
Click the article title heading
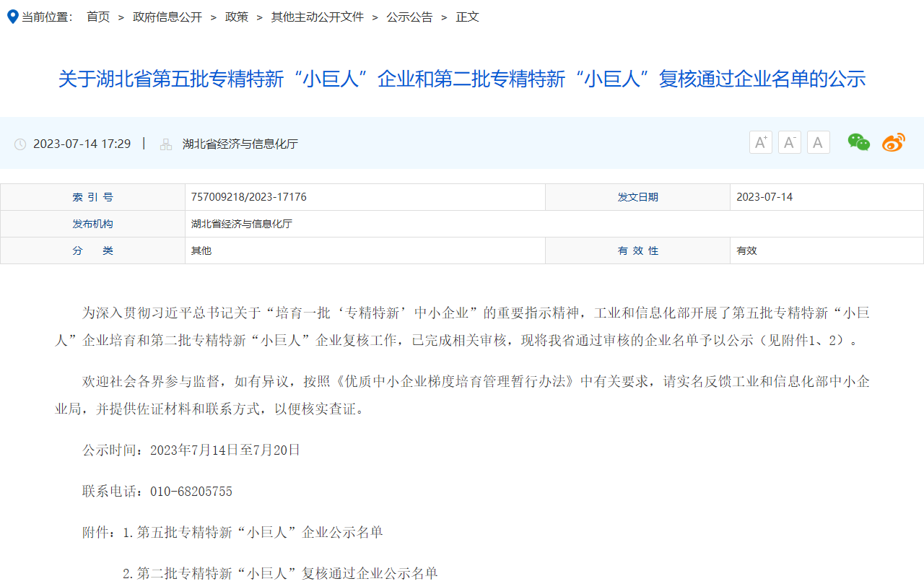[x=462, y=79]
